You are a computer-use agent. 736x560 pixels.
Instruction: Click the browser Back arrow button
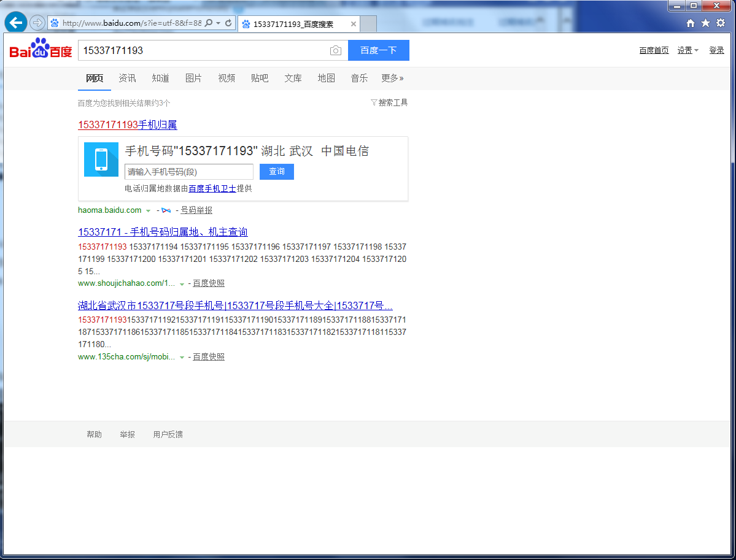coord(16,22)
